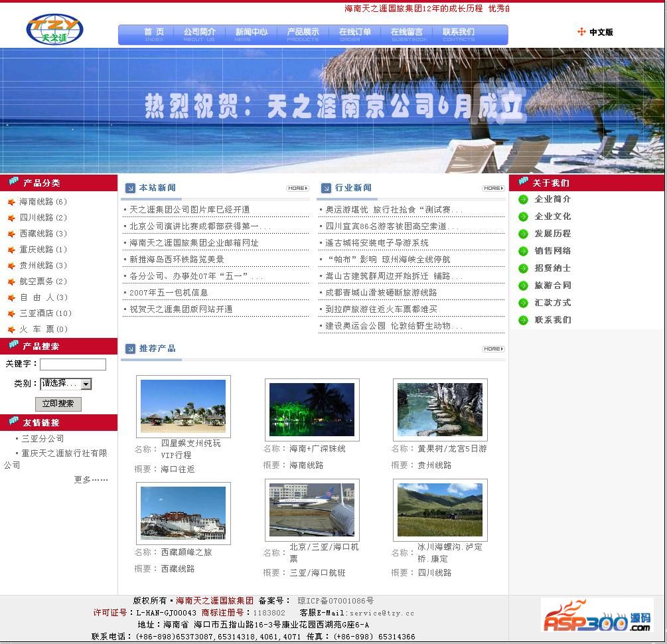The width and height of the screenshot is (667, 644).
Task: Switch language via 中文版 link
Action: tap(601, 32)
